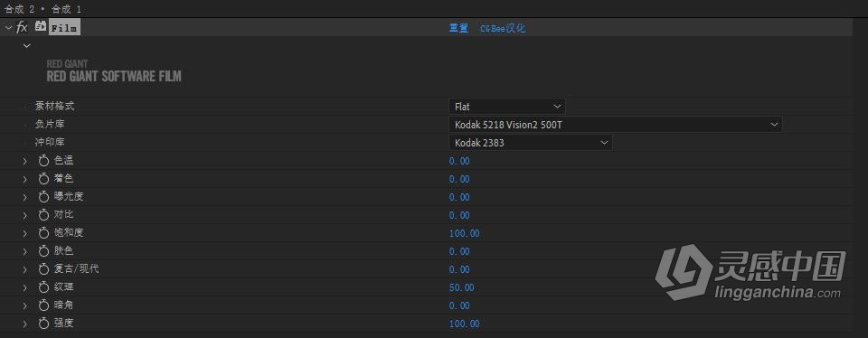868x338 pixels.
Task: Click the 饱和度 value 100.00
Action: point(465,233)
